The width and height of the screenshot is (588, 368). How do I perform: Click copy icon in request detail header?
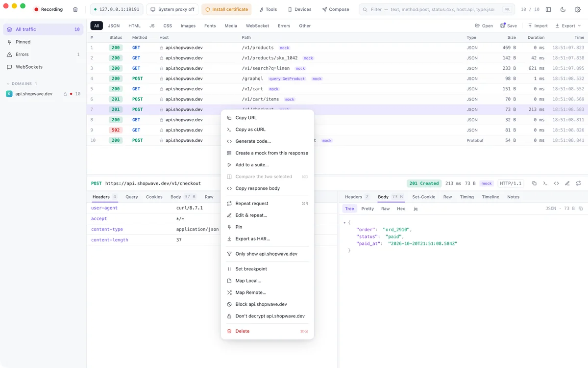pyautogui.click(x=534, y=184)
